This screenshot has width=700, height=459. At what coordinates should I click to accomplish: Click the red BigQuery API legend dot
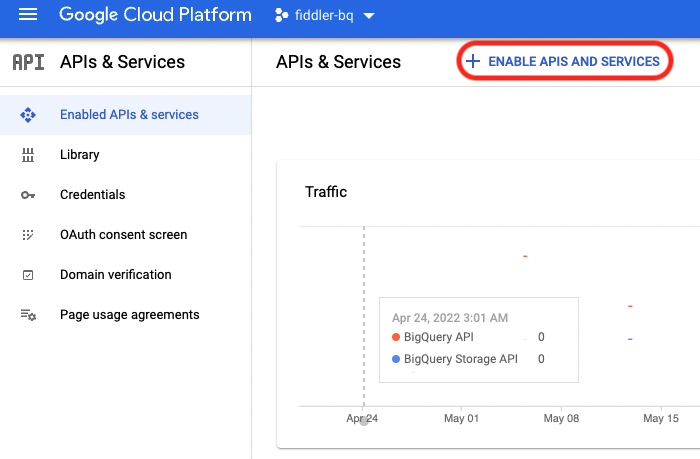click(396, 337)
